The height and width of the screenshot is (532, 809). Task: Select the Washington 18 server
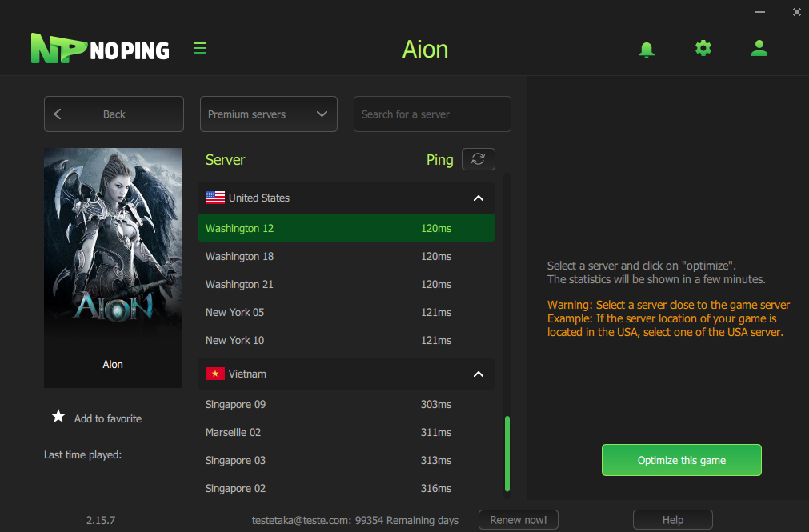click(x=346, y=257)
